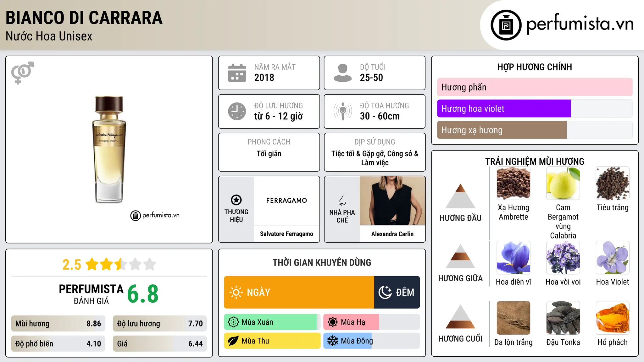Click the Bianco di Carrara bottle image

(109, 150)
